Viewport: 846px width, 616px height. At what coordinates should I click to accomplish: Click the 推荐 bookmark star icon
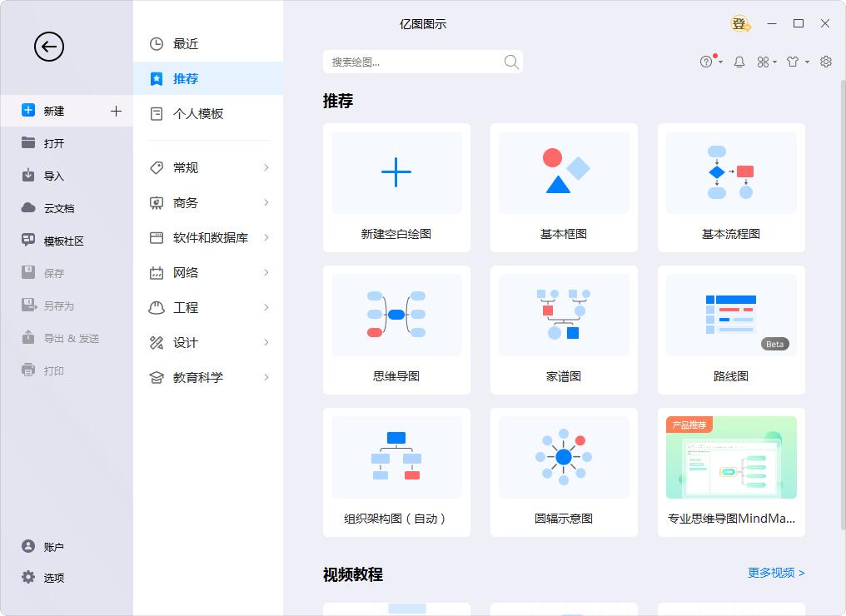(x=157, y=79)
